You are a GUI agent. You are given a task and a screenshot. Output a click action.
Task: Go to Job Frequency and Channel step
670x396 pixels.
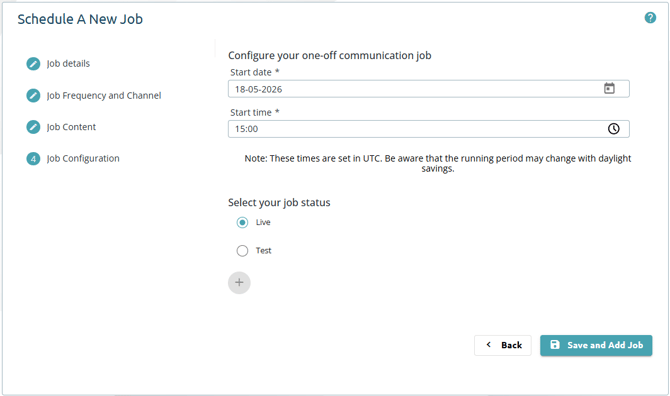[104, 95]
